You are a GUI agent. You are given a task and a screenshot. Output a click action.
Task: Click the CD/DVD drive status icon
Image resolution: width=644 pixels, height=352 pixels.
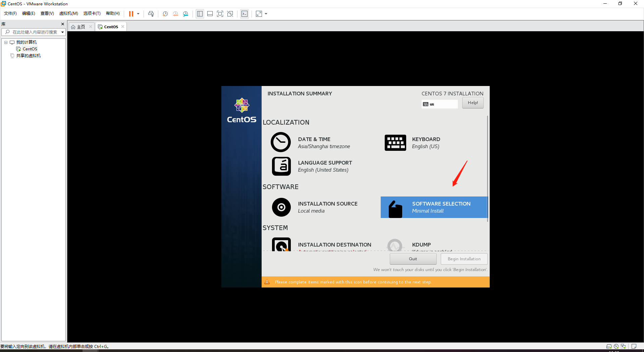pyautogui.click(x=616, y=346)
